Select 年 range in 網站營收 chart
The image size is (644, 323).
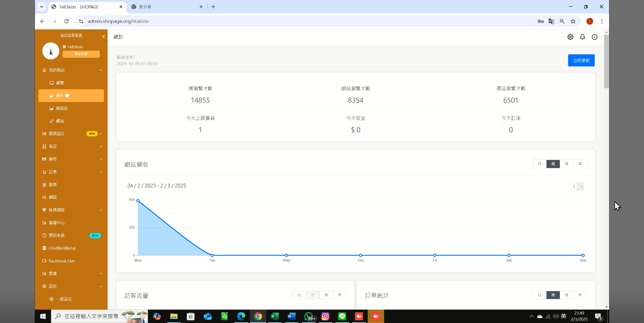click(580, 164)
